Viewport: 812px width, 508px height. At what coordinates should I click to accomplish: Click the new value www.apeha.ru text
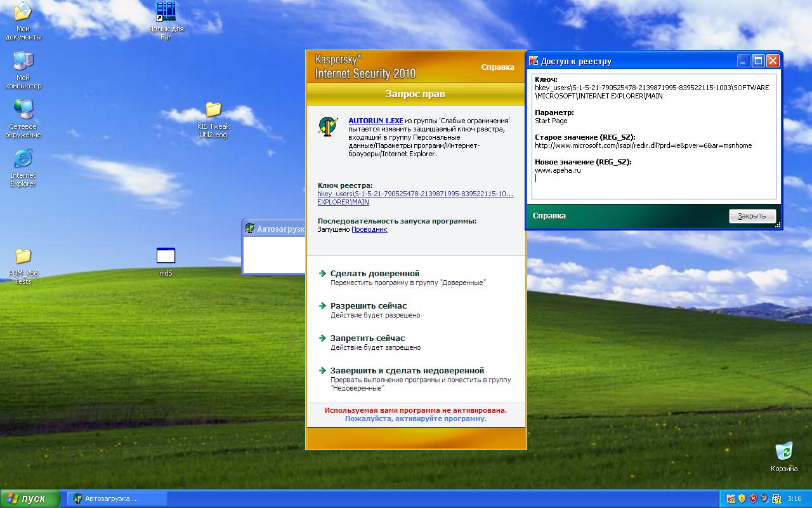558,170
